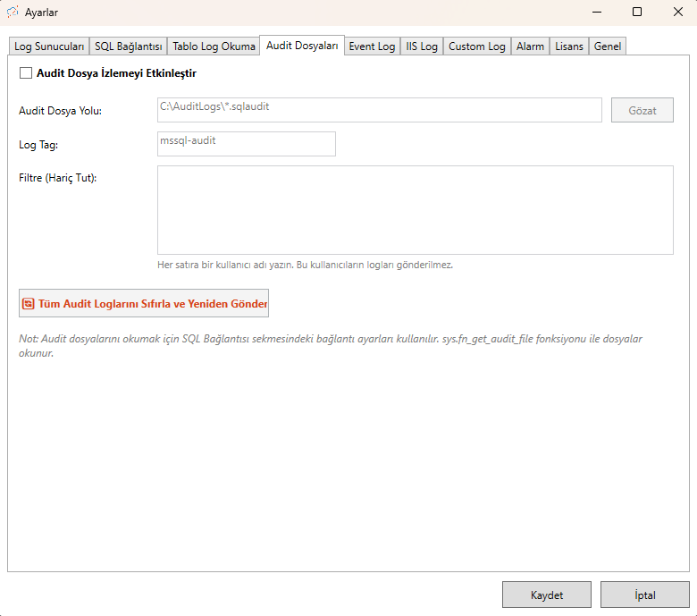Click inside the Filtre (Hariç Tut) text area
Image resolution: width=697 pixels, height=616 pixels.
coord(416,210)
